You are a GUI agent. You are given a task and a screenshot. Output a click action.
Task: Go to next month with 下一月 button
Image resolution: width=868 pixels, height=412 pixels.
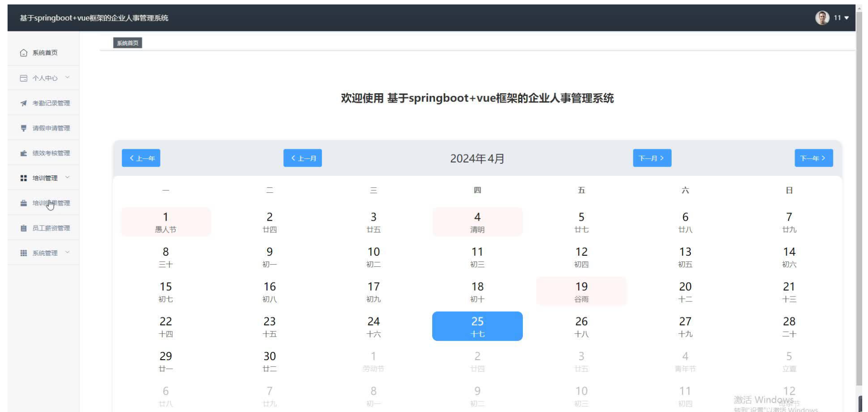coord(652,158)
